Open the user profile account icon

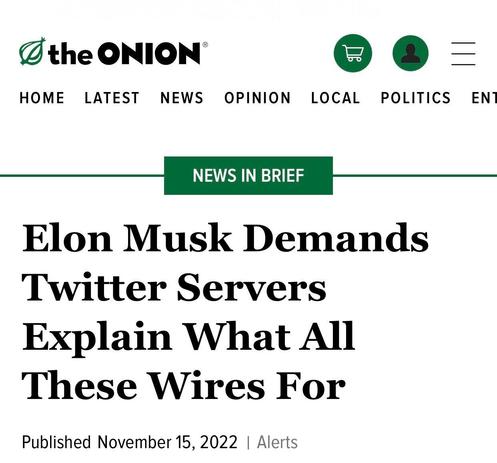[x=410, y=53]
